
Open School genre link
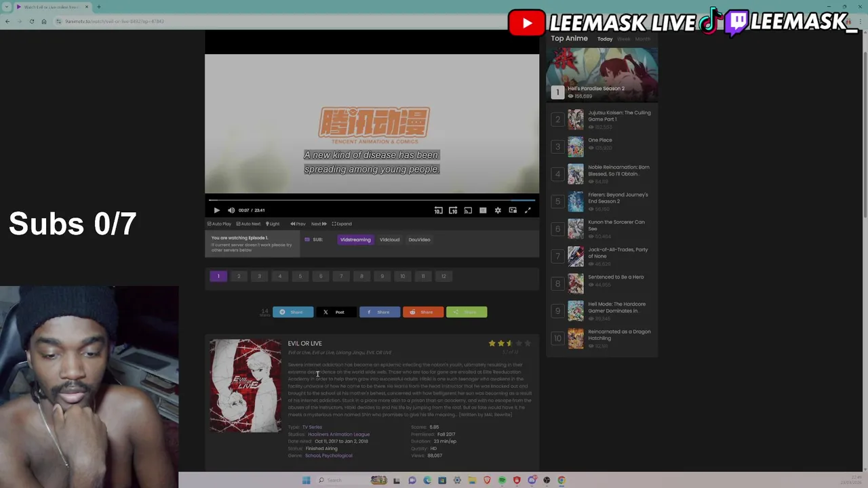click(x=313, y=455)
